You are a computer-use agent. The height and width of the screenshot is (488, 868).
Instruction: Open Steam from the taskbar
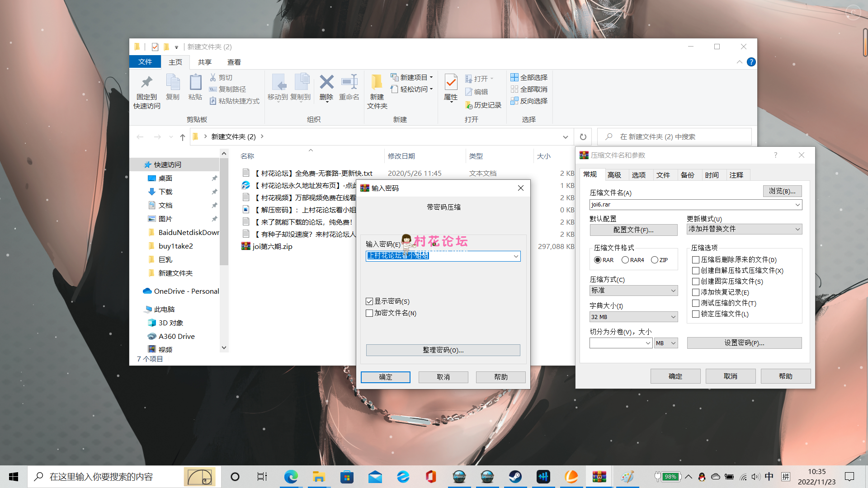coord(515,477)
